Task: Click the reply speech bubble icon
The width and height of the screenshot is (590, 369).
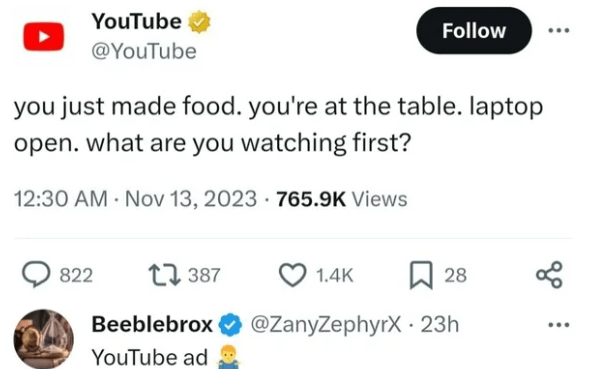Action: tap(36, 275)
